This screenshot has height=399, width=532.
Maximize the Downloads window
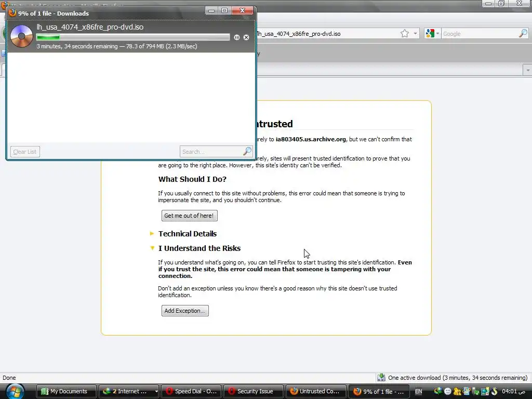[x=224, y=10]
